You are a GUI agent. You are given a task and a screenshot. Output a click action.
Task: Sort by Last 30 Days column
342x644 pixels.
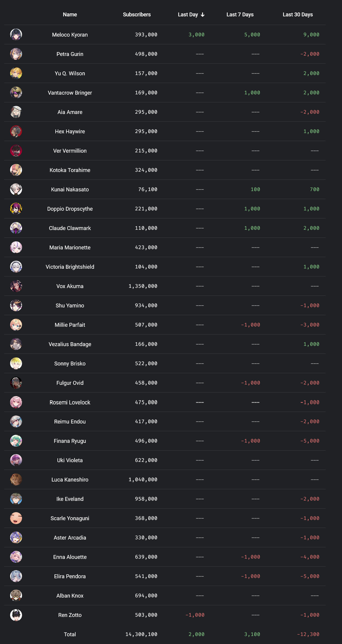[298, 15]
